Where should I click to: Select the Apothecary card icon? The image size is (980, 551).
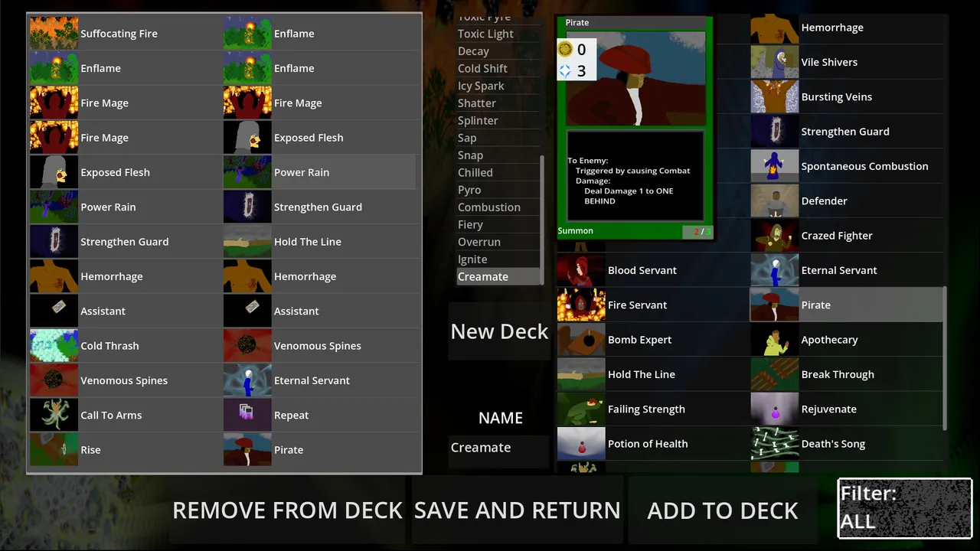point(775,340)
